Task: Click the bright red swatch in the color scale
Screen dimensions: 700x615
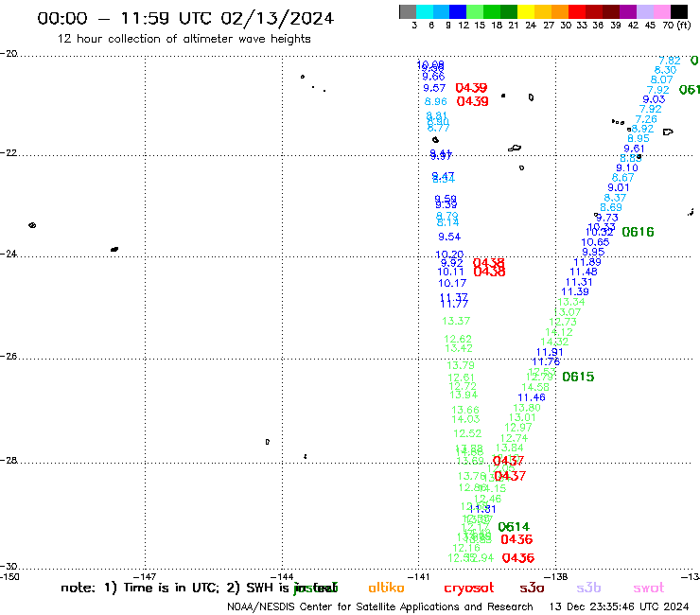Action: click(x=576, y=11)
